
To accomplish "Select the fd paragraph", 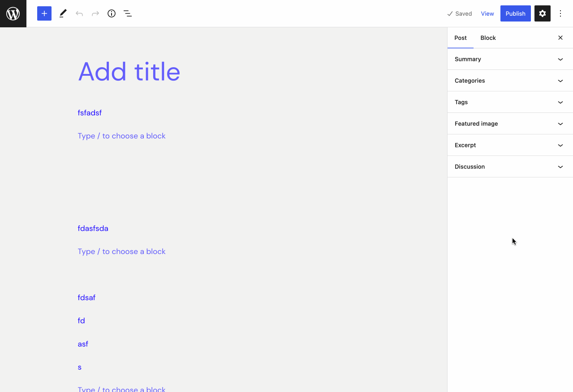I will tap(82, 321).
